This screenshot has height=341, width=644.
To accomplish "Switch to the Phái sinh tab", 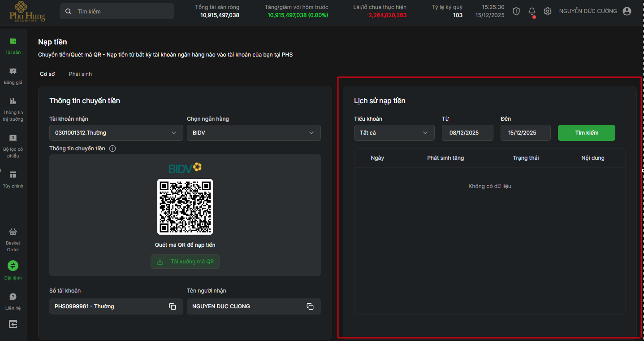I will coord(80,74).
